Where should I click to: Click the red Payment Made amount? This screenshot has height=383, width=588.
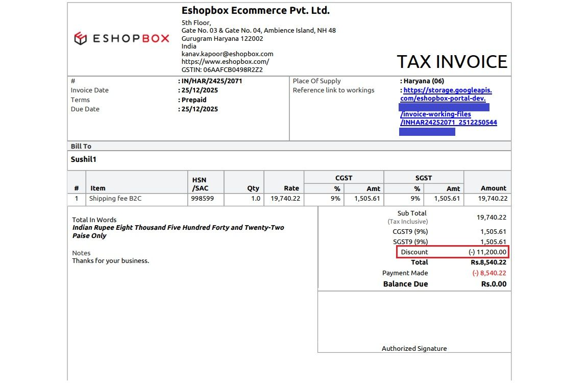click(489, 273)
